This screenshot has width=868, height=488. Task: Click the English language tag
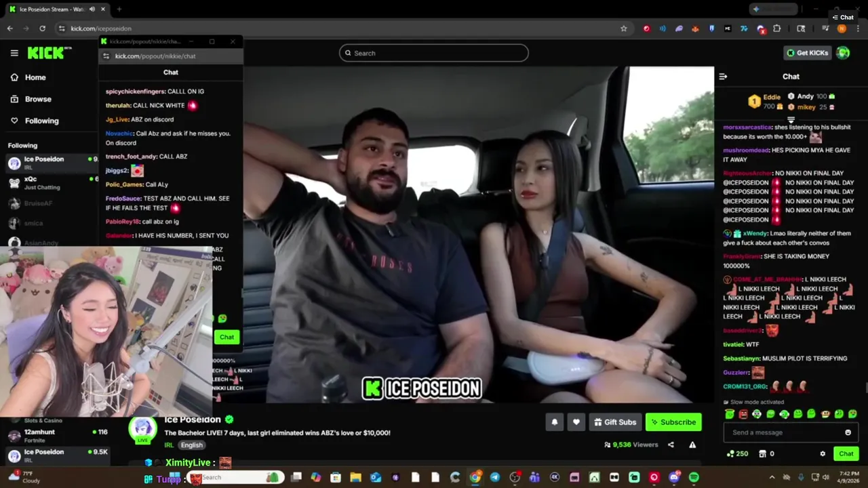pos(192,445)
